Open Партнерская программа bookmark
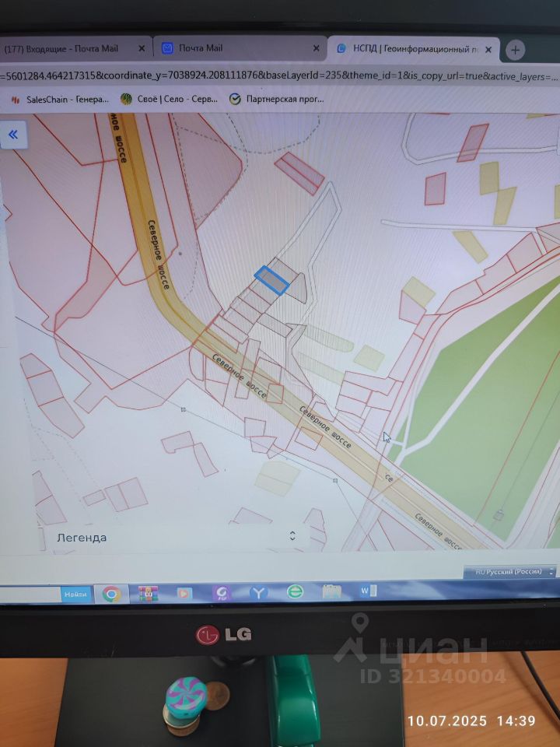The image size is (560, 747). point(277,99)
